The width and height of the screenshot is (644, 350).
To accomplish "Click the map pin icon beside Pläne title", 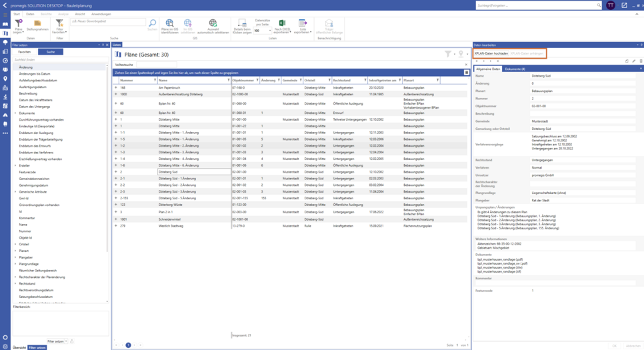I will click(461, 54).
